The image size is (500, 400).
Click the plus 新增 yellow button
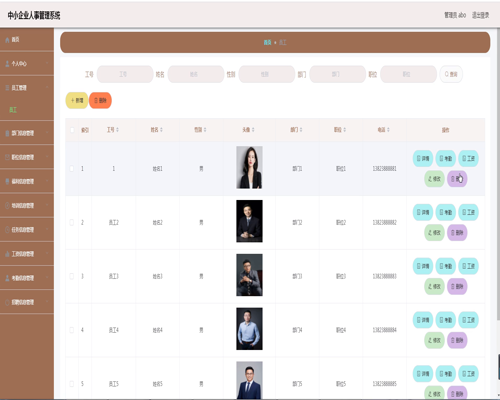pyautogui.click(x=77, y=100)
